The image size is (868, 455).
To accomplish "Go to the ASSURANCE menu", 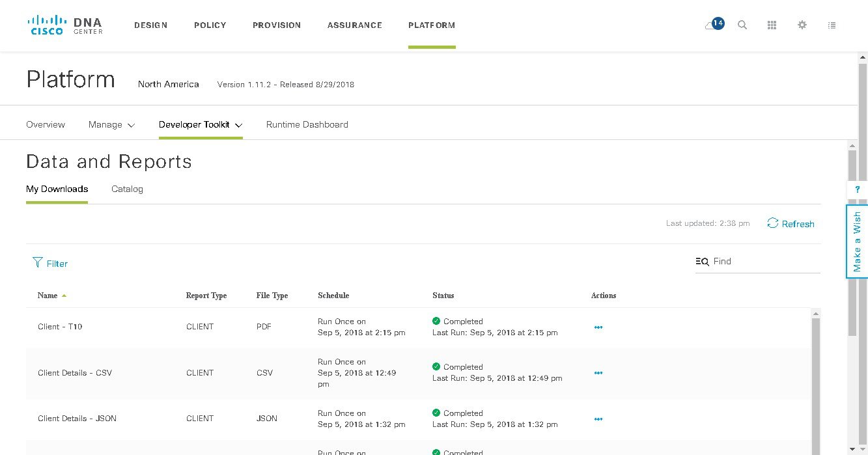I will click(x=355, y=25).
